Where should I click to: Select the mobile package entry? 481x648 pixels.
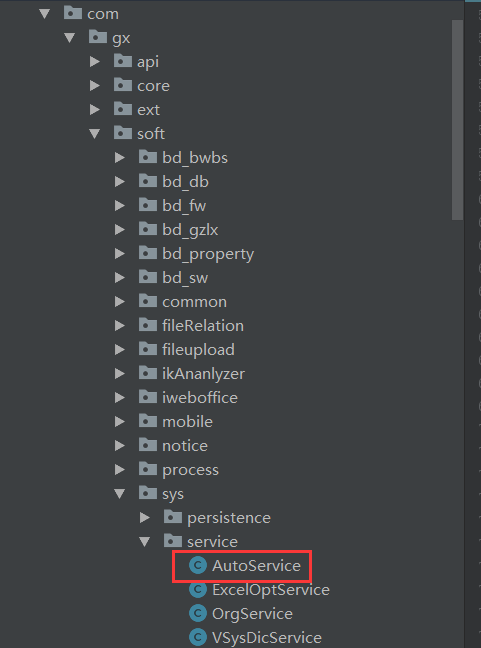187,422
